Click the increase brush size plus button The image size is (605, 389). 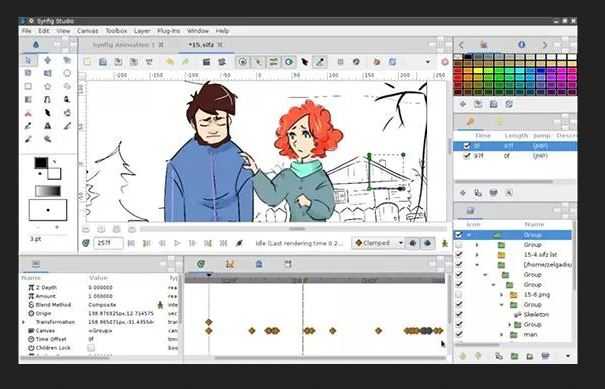tap(57, 228)
